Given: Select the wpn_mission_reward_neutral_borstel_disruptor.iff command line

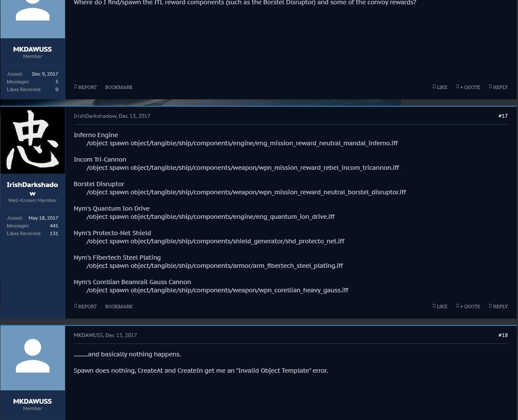Looking at the screenshot, I should pyautogui.click(x=246, y=192).
